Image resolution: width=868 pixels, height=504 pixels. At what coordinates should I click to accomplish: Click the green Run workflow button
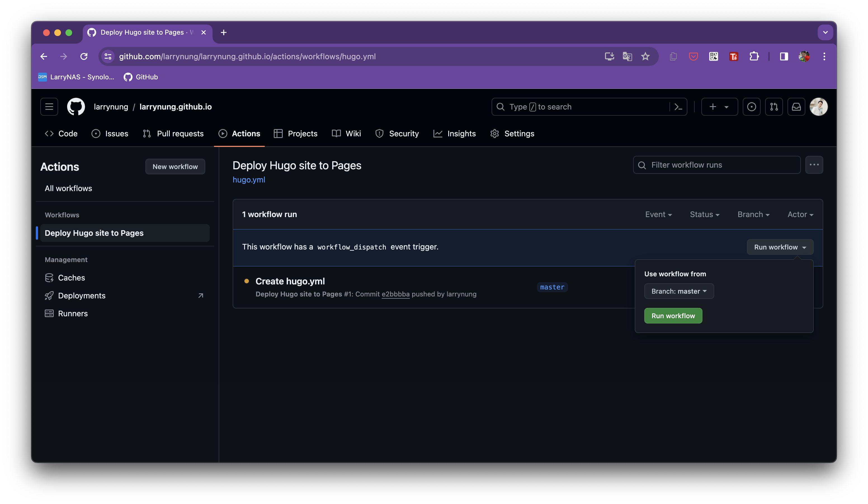[x=673, y=315]
